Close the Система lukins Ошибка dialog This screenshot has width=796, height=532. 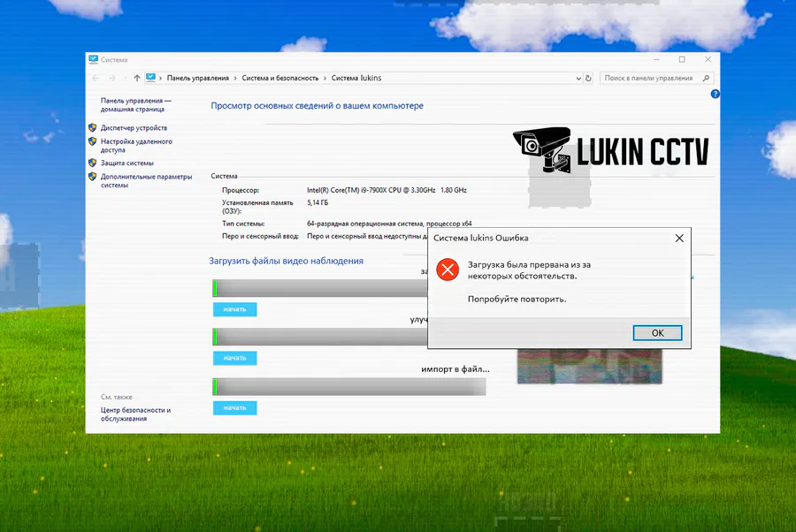[x=679, y=238]
